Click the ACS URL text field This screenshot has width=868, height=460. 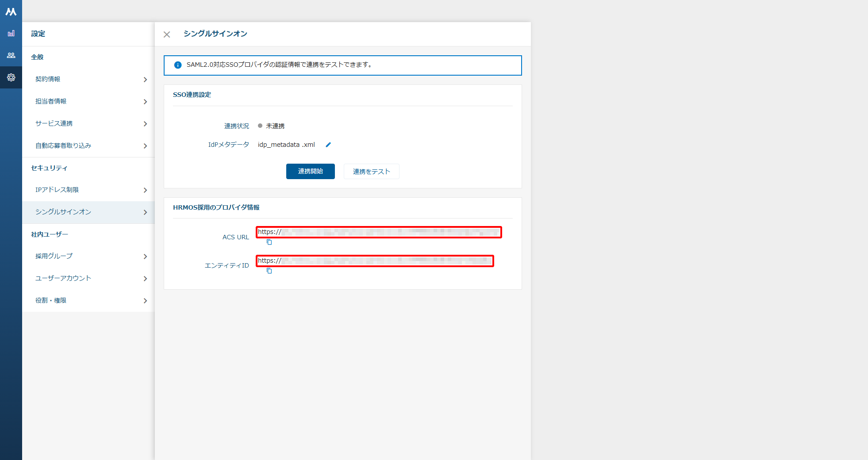[379, 232]
